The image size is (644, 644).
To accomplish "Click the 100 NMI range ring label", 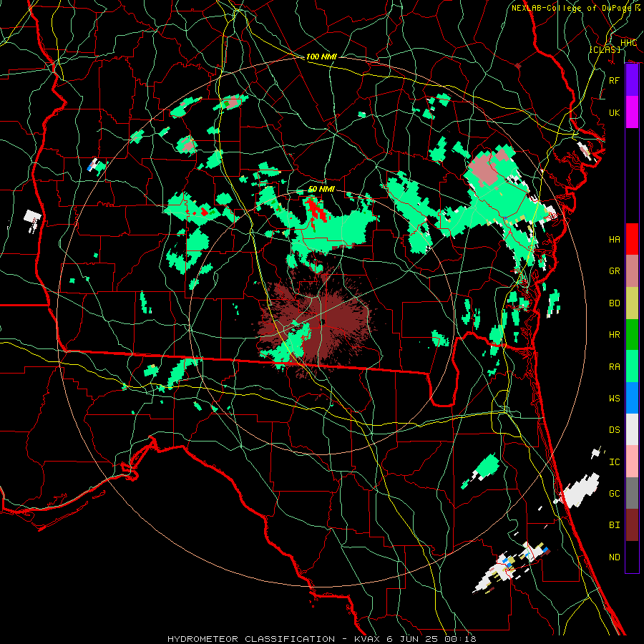I will click(x=321, y=57).
